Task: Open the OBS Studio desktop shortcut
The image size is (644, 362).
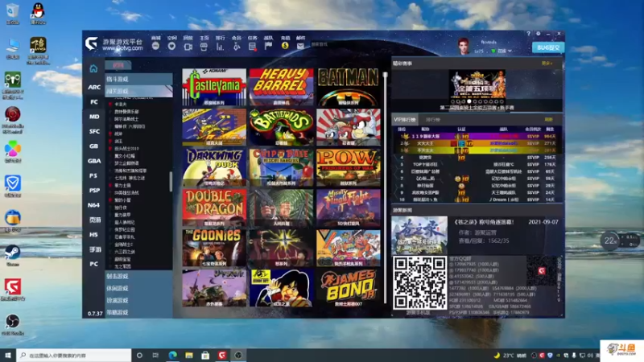Action: 13,324
